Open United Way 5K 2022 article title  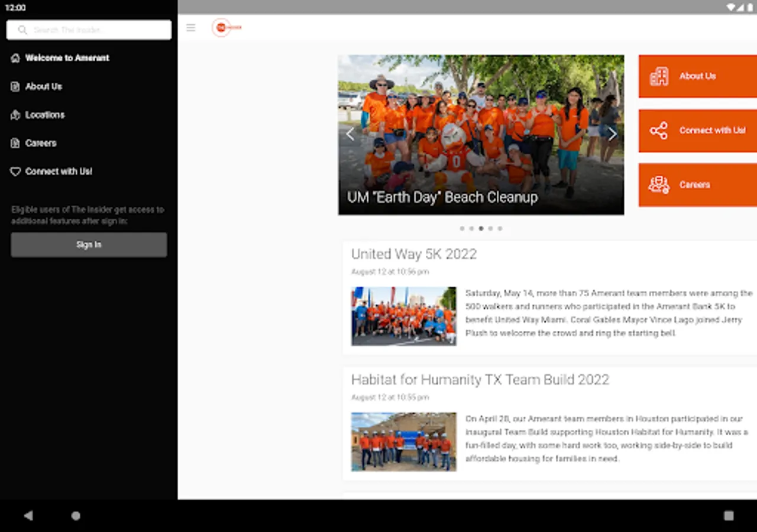[414, 254]
